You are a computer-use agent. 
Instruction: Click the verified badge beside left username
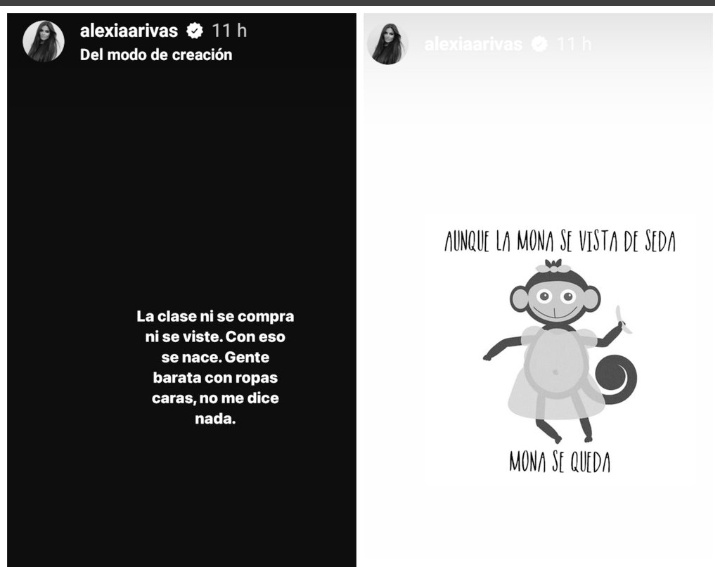tap(195, 31)
